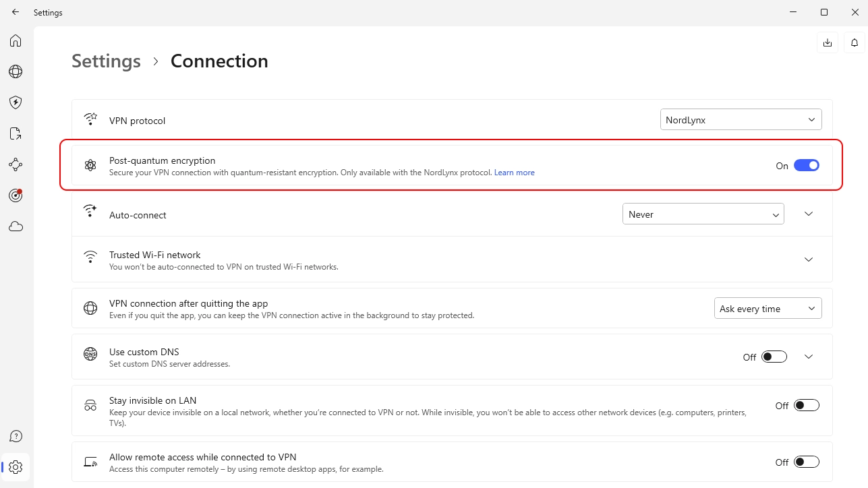This screenshot has height=488, width=868.
Task: Go to Settings in breadcrumb
Action: pos(106,61)
